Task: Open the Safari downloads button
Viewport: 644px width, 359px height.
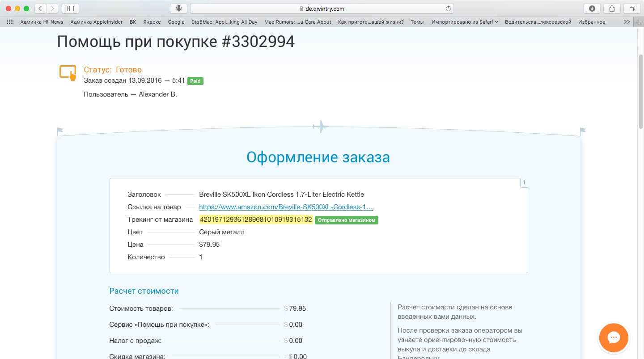Action: click(x=592, y=8)
